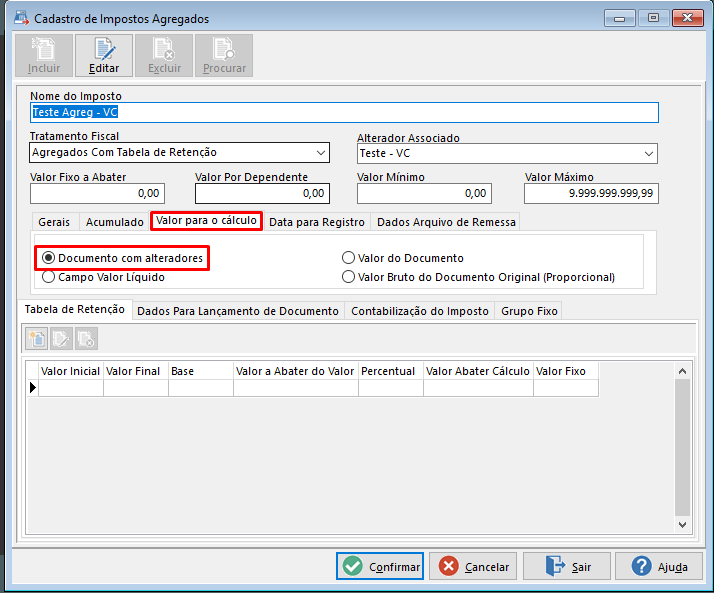Click the Cancelar button
Viewport: 714px width, 593px height.
[x=473, y=566]
